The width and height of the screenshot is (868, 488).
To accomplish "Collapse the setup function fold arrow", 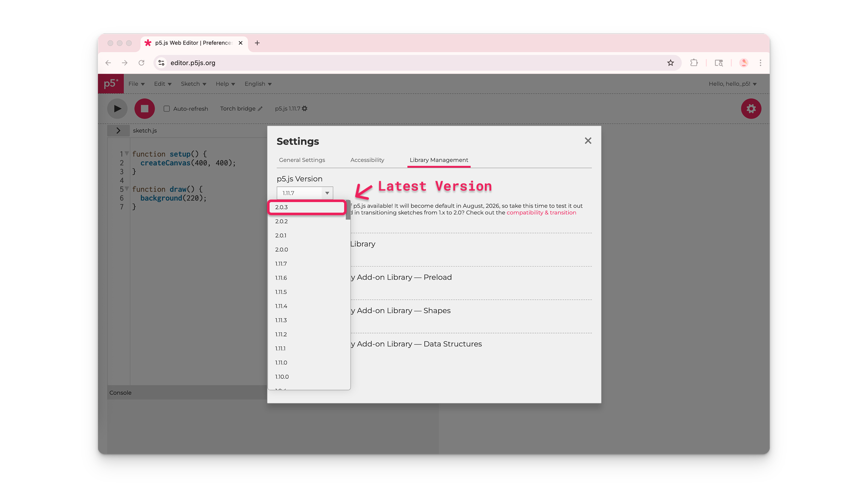I will coord(127,154).
